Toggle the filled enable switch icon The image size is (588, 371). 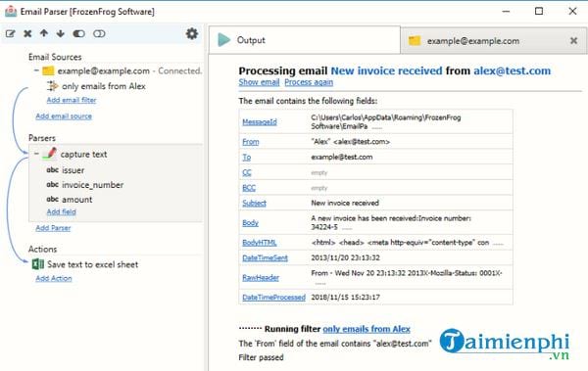click(x=78, y=33)
